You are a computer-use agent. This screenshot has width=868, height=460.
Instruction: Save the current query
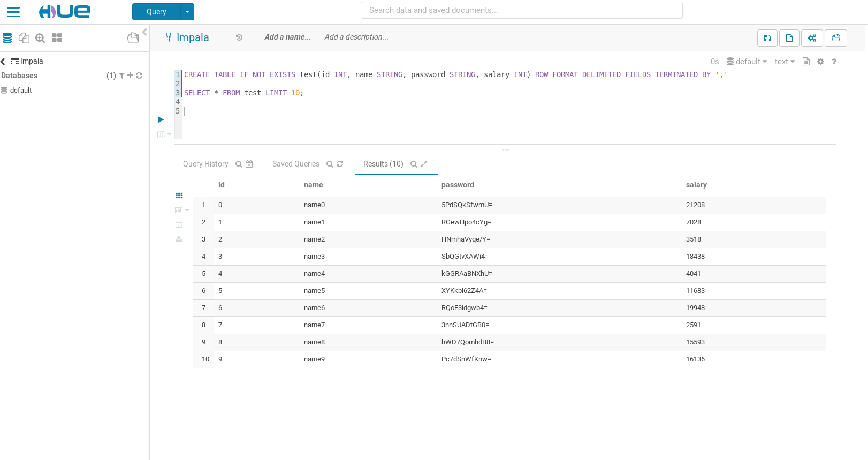click(767, 38)
